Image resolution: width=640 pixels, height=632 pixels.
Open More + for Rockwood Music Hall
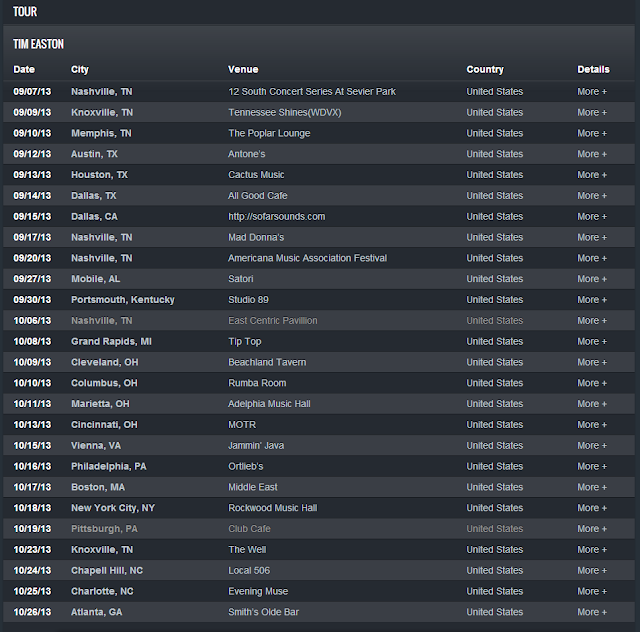(592, 508)
